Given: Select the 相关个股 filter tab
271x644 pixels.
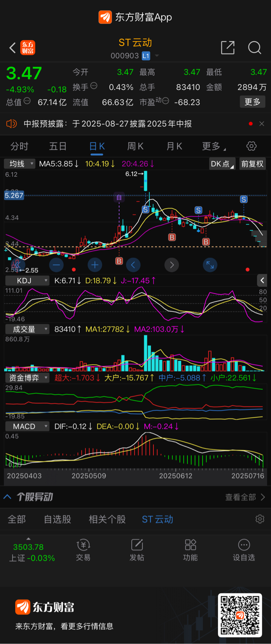Looking at the screenshot, I should (x=107, y=520).
